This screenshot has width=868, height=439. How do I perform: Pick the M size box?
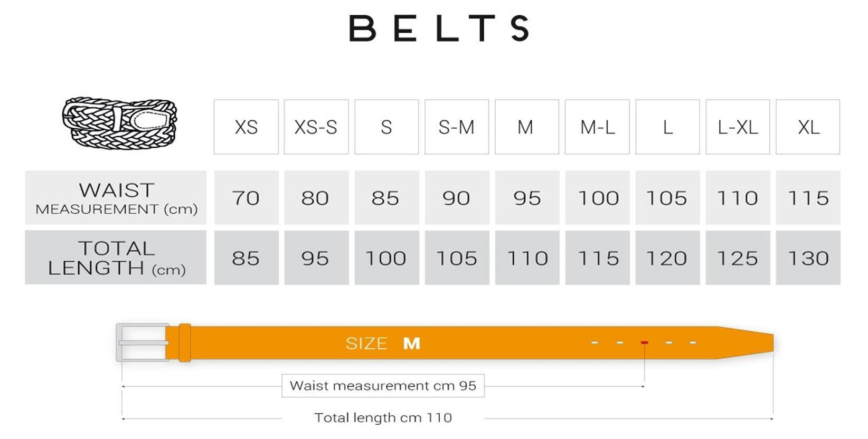pyautogui.click(x=526, y=127)
